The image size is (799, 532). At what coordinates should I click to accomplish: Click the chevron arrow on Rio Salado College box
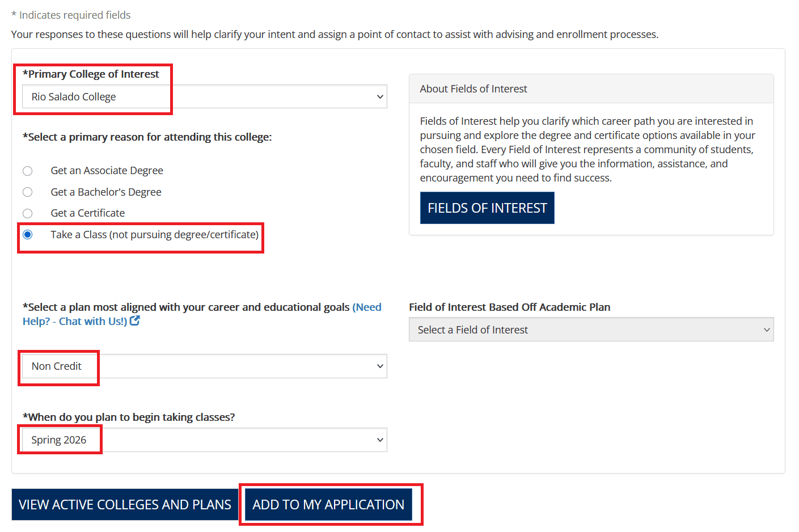click(x=380, y=97)
